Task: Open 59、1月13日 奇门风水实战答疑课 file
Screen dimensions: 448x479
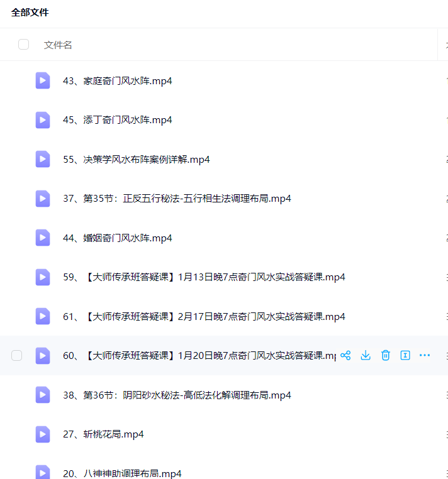Action: (x=204, y=277)
